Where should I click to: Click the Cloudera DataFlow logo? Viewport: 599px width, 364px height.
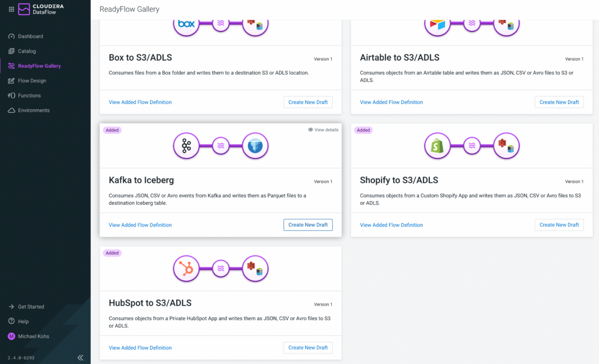[x=41, y=9]
